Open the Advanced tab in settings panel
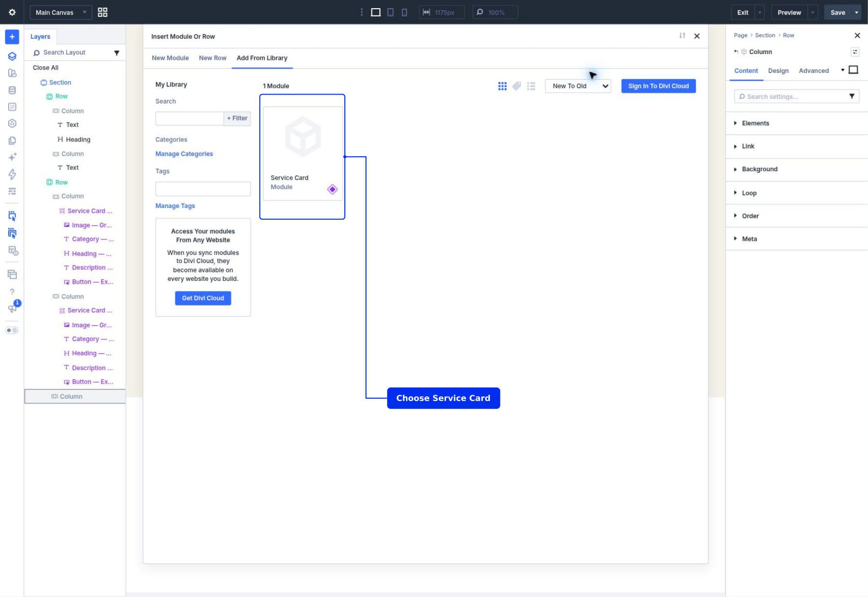 [x=814, y=70]
